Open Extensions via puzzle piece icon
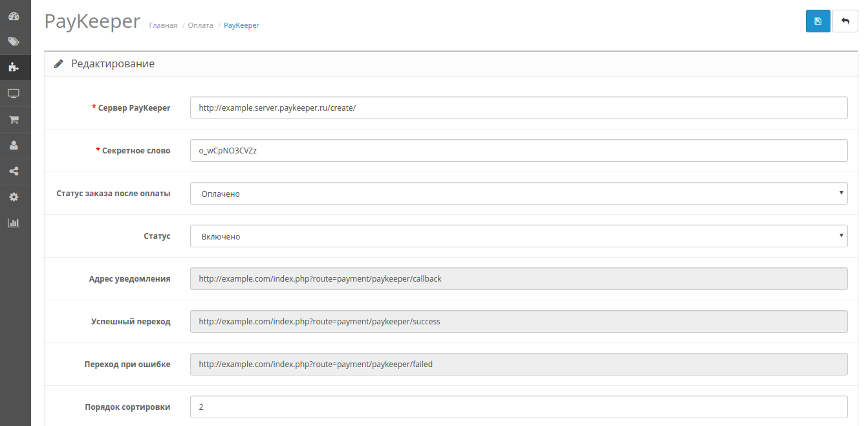 point(14,67)
